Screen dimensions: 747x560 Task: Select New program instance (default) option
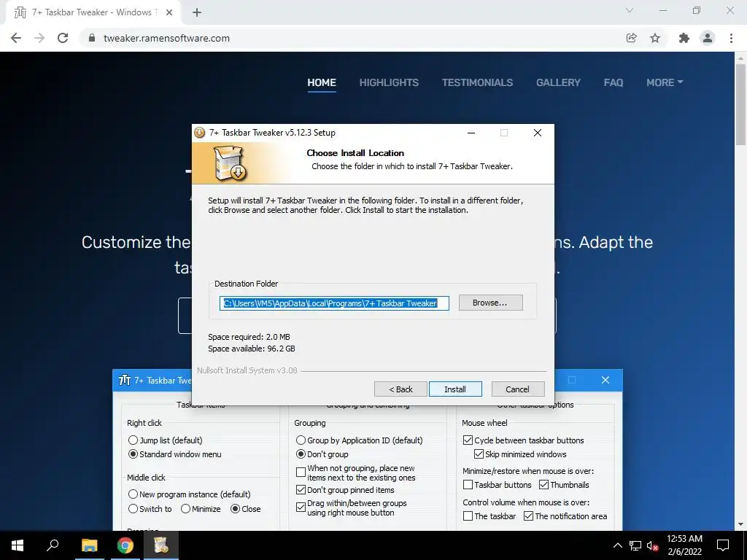[x=189, y=494]
